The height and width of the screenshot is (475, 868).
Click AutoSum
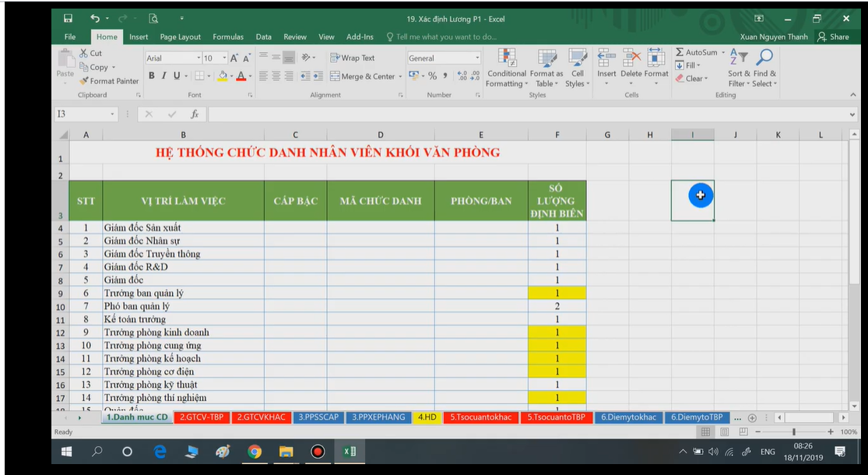click(x=697, y=52)
